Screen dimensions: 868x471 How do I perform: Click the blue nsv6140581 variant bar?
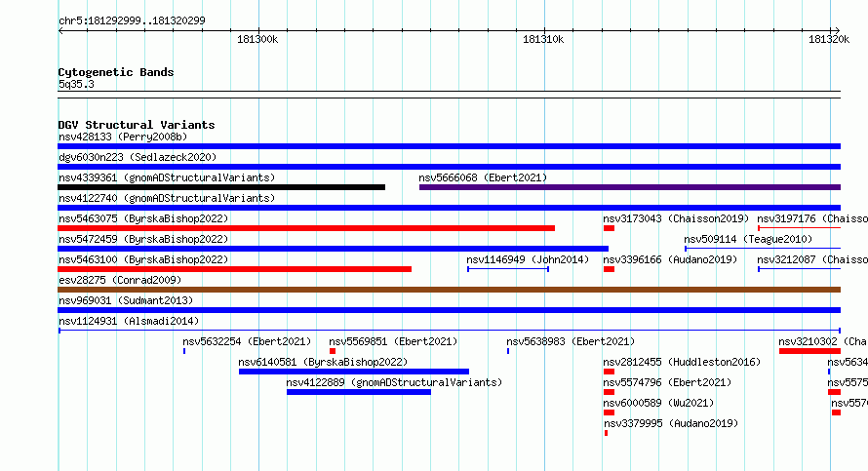coord(354,372)
